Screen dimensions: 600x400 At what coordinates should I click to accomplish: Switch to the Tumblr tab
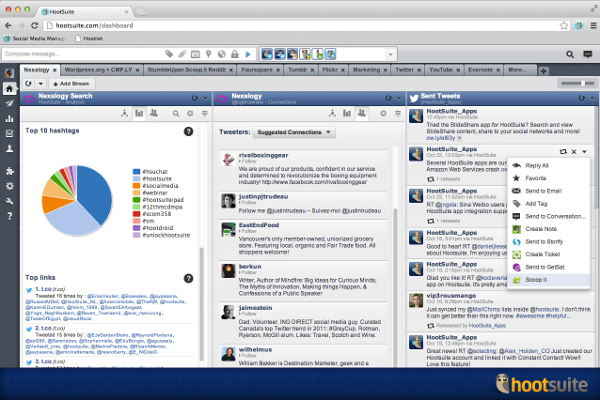tap(297, 70)
